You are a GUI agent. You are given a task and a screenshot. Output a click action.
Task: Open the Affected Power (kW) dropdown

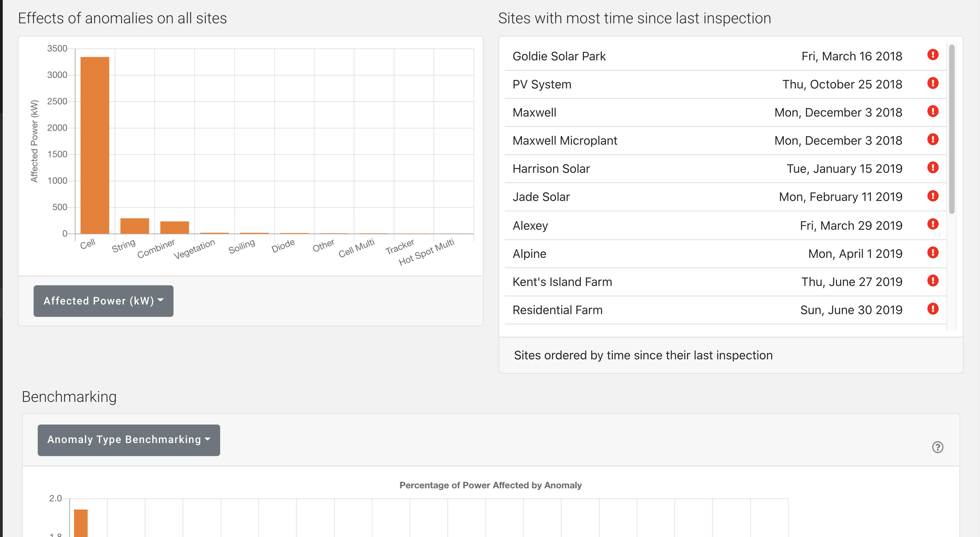[x=104, y=301]
